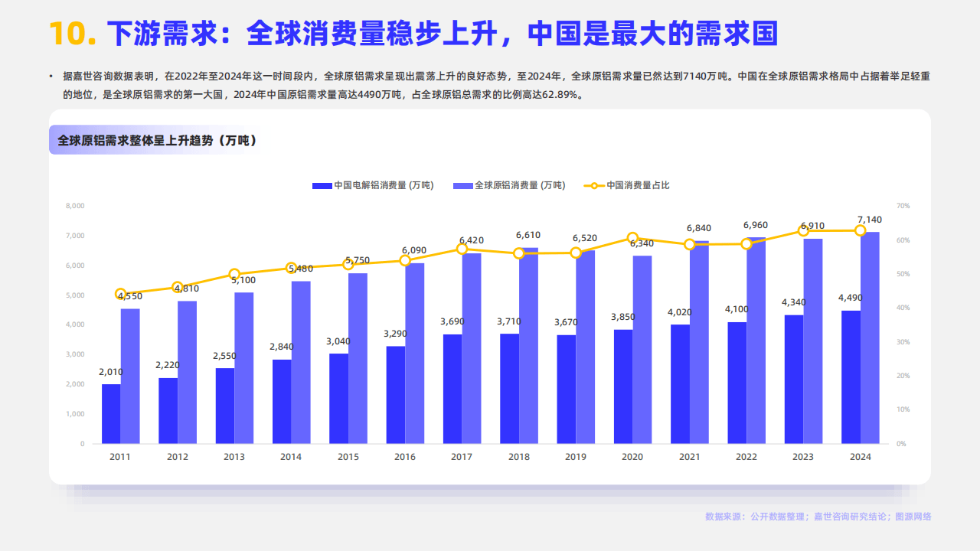This screenshot has height=551, width=980.
Task: Click the 2013 yellow line circle marker
Action: point(234,274)
